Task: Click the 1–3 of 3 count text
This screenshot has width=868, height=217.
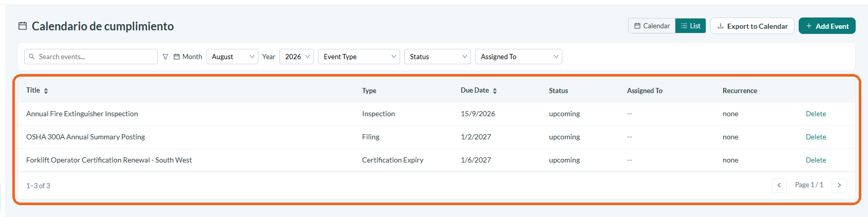Action: [39, 186]
